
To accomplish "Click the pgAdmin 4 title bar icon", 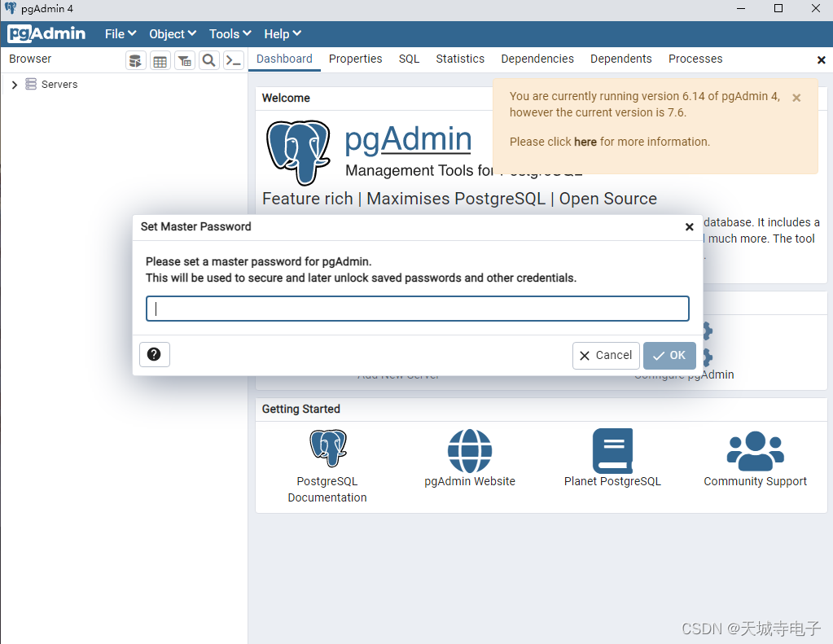I will [x=11, y=8].
